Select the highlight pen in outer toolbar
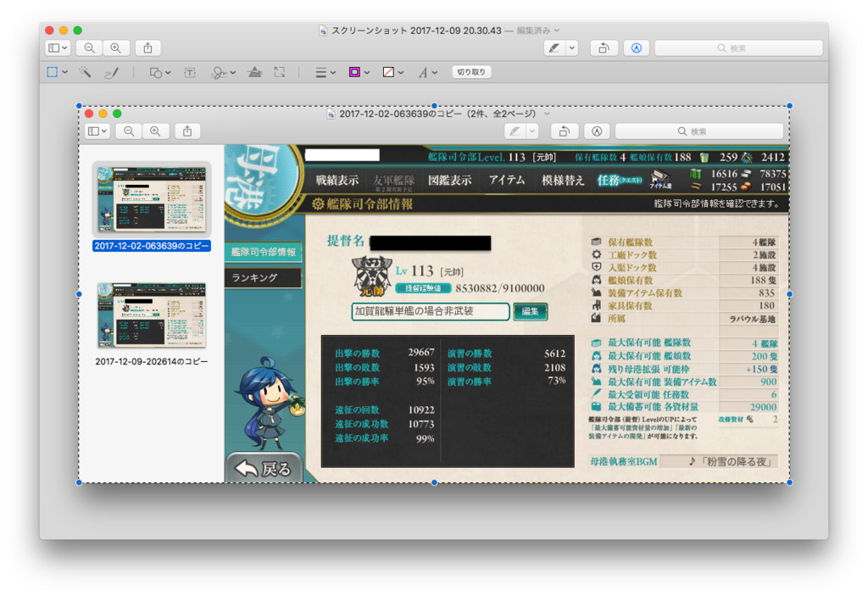 (x=554, y=48)
